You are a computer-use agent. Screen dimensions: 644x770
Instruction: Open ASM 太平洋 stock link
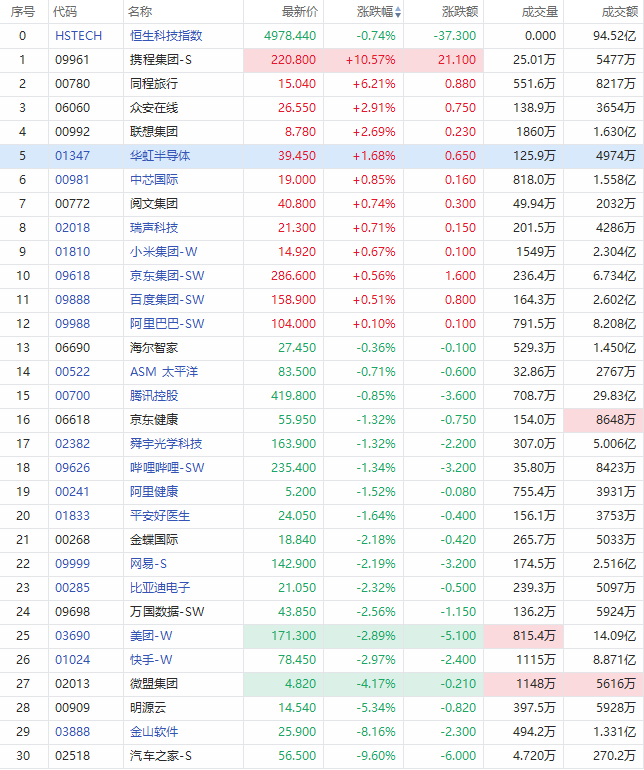[x=164, y=372]
